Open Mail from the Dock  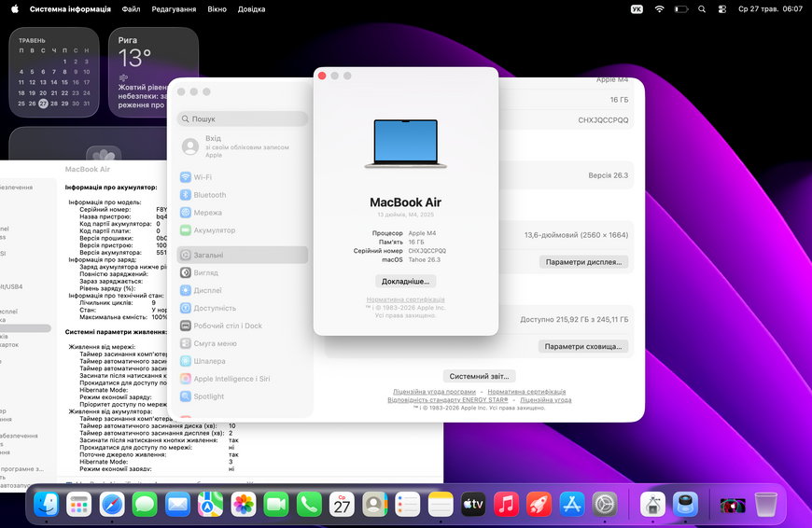tap(177, 504)
